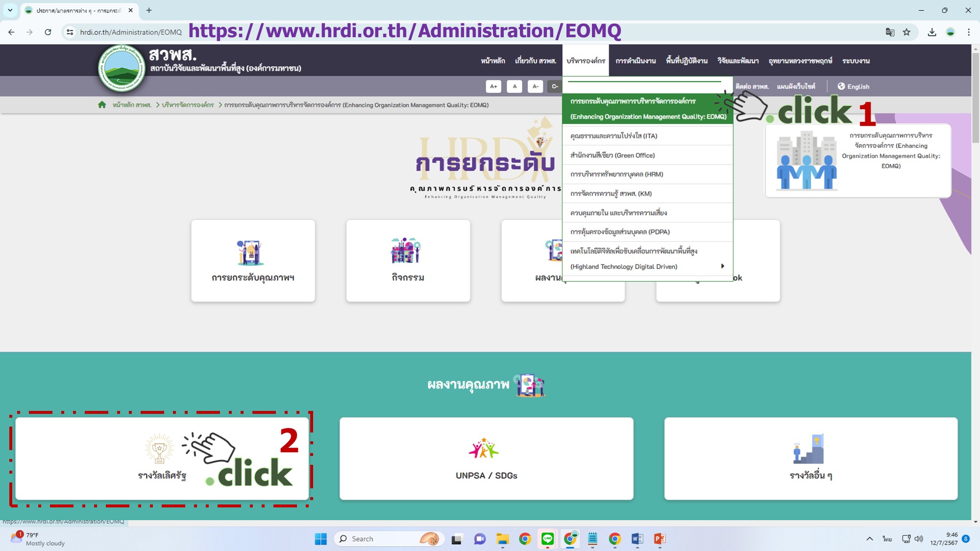Image resolution: width=980 pixels, height=551 pixels.
Task: Click the Windows taskbar Search box
Action: (x=390, y=539)
